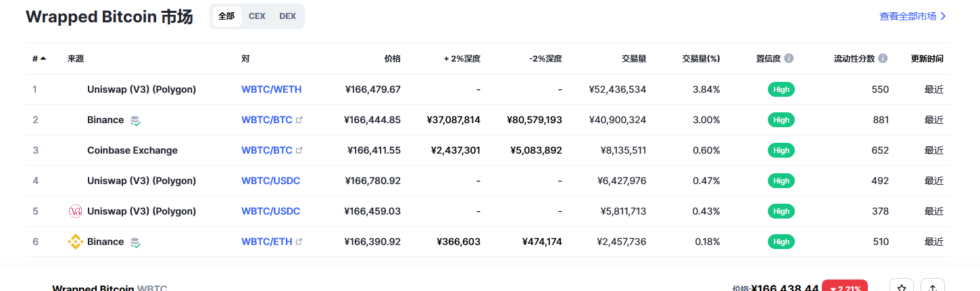980x291 pixels.
Task: Open Uniswap (V3) (Polygon) source in row 5
Action: pos(141,211)
